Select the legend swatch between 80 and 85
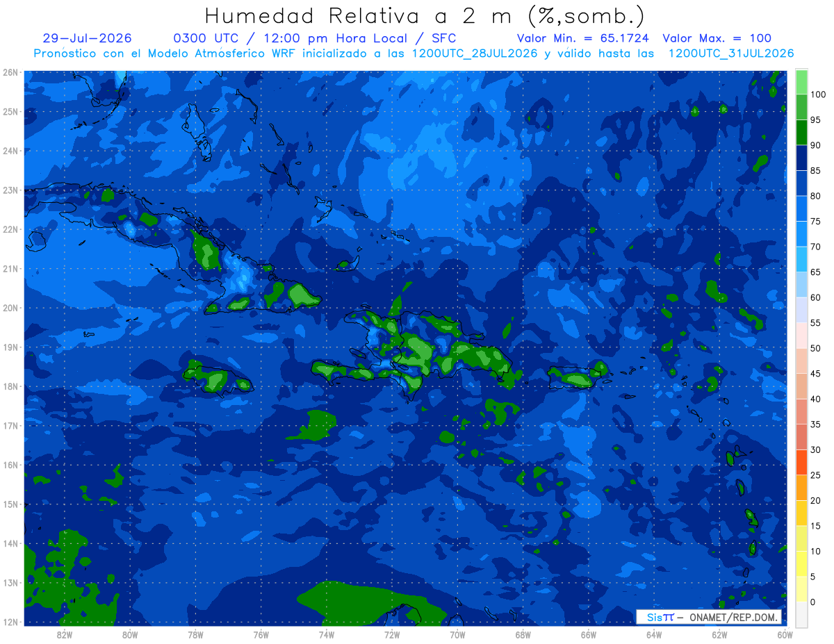 click(x=801, y=183)
